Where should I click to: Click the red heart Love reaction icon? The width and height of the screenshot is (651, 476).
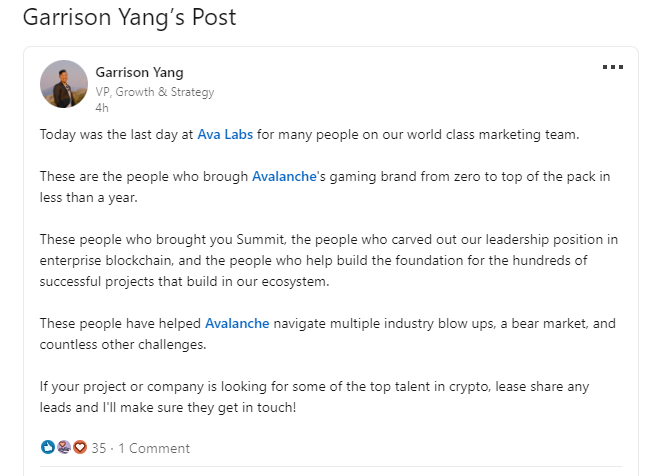80,447
